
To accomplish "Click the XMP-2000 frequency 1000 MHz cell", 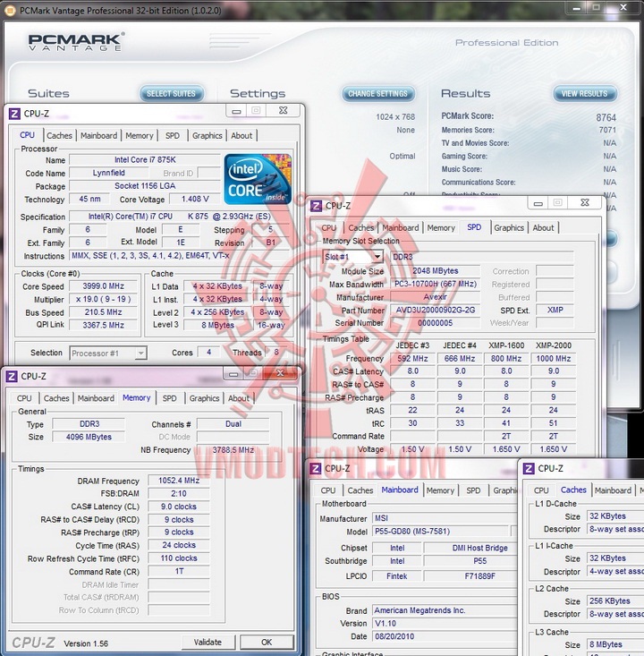I will [x=554, y=359].
